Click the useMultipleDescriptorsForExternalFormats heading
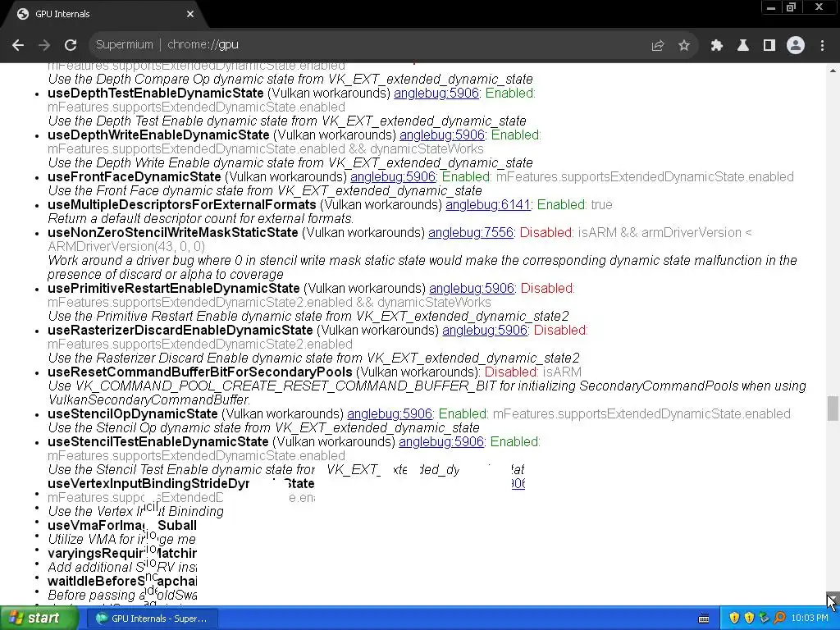840x630 pixels. pos(182,204)
